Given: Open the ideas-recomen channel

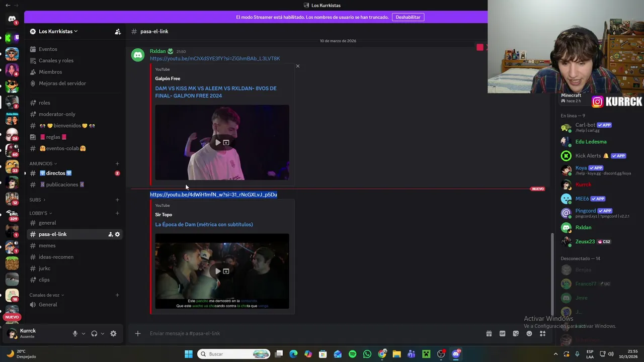Looking at the screenshot, I should 56,257.
